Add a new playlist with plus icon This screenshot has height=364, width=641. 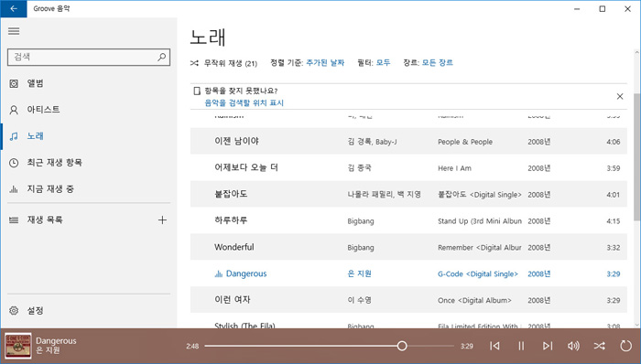point(162,219)
